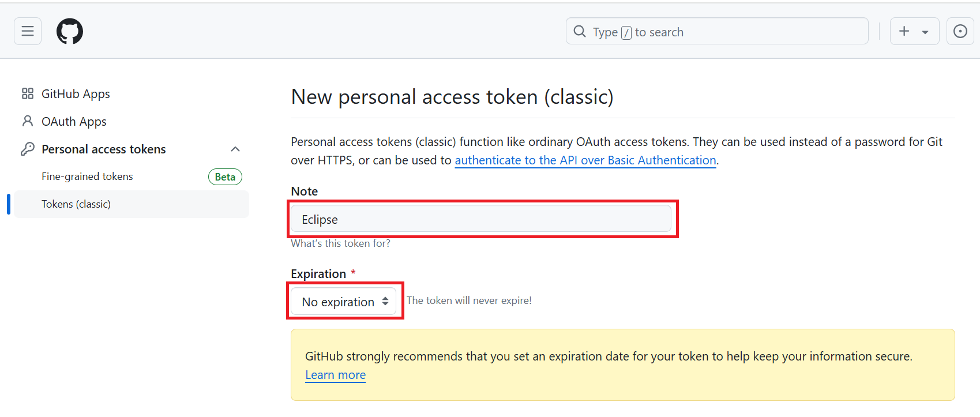Select Tokens (classic) in the sidebar
Image resolution: width=980 pixels, height=417 pixels.
(76, 204)
